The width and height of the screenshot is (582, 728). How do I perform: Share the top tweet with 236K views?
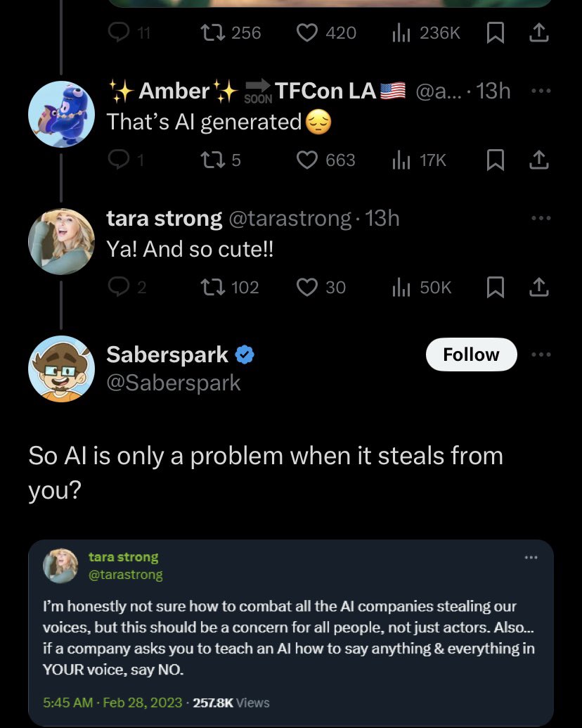tap(539, 33)
